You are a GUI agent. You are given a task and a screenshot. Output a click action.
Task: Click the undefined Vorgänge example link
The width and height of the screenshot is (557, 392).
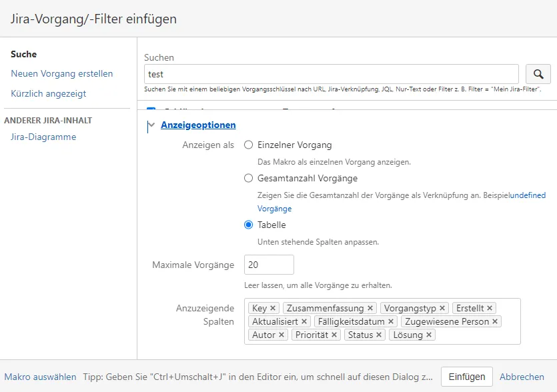[x=528, y=195]
